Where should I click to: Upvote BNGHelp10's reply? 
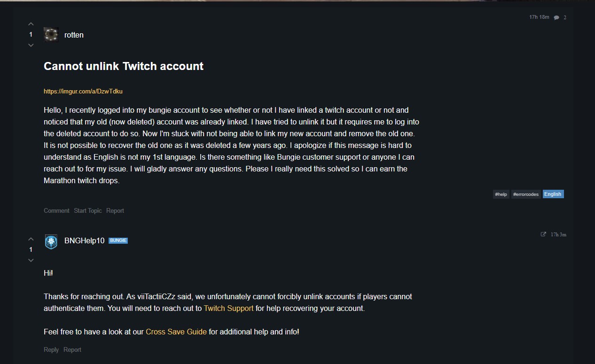tap(31, 239)
